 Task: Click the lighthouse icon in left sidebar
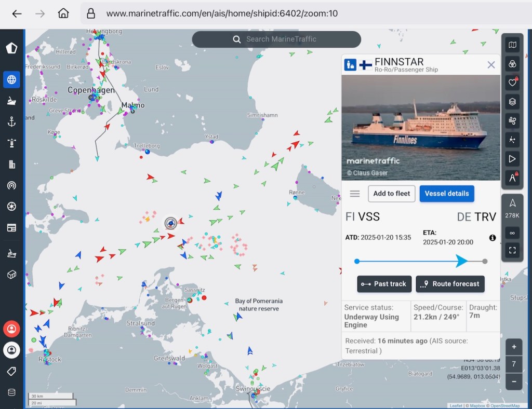(x=11, y=143)
